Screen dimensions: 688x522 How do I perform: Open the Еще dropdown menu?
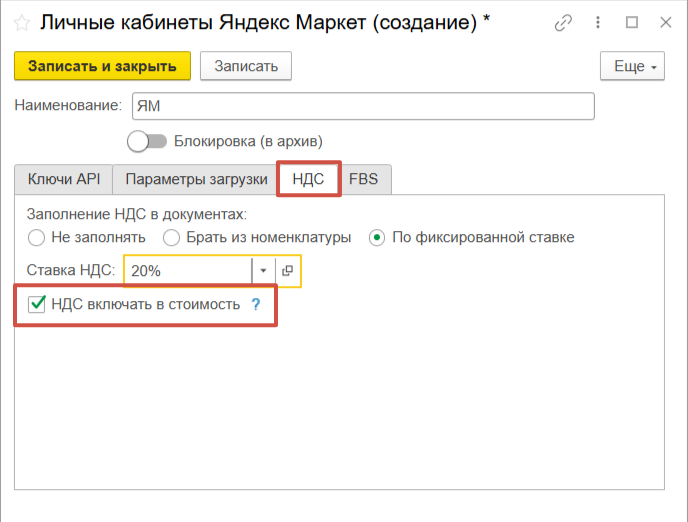click(632, 66)
